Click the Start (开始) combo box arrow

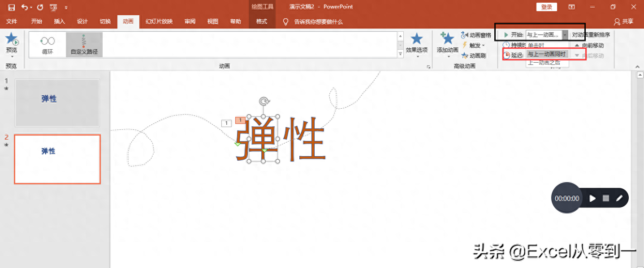coord(565,35)
